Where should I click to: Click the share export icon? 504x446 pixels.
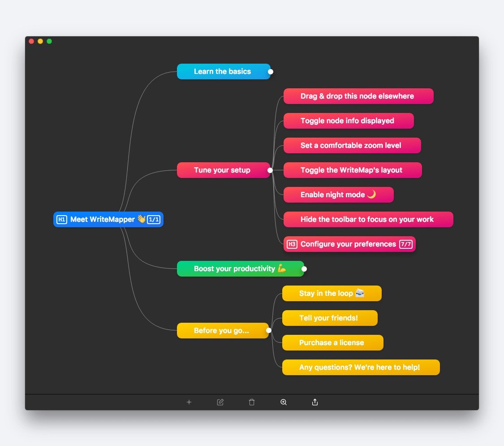click(315, 402)
